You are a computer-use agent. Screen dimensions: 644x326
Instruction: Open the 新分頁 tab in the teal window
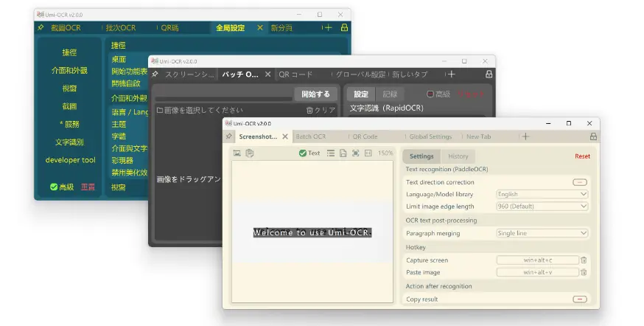tap(281, 28)
